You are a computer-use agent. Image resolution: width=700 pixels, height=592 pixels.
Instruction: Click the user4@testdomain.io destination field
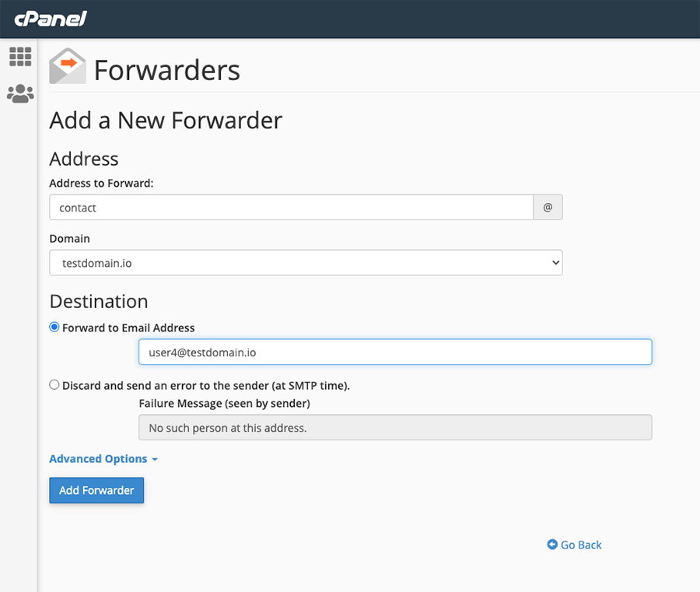[395, 352]
